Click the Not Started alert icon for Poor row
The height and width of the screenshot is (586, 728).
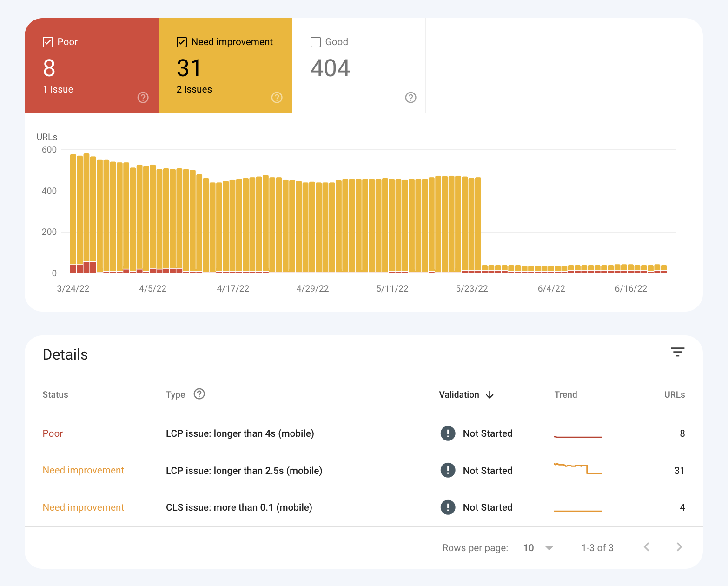[448, 433]
